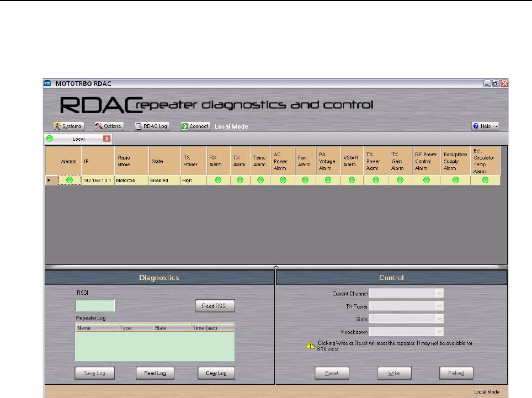The width and height of the screenshot is (532, 398).
Task: Click the RF Power Control Alarm header
Action: click(x=427, y=161)
